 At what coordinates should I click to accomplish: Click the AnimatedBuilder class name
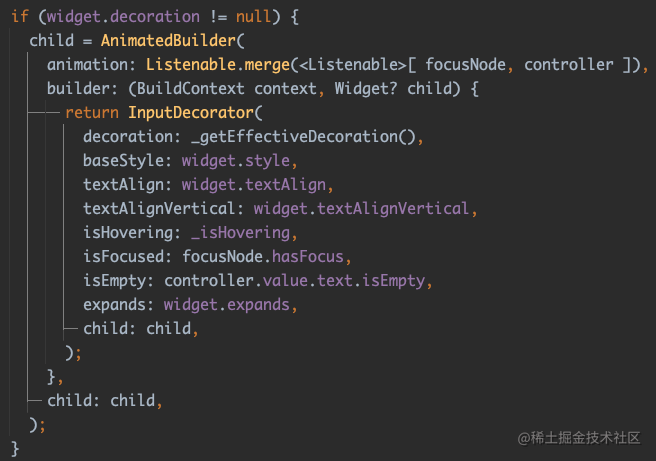point(169,41)
